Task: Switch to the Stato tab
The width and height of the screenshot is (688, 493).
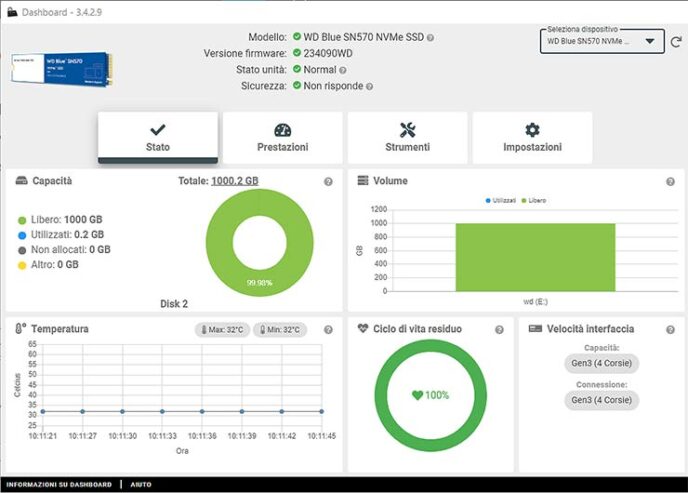Action: [x=157, y=138]
